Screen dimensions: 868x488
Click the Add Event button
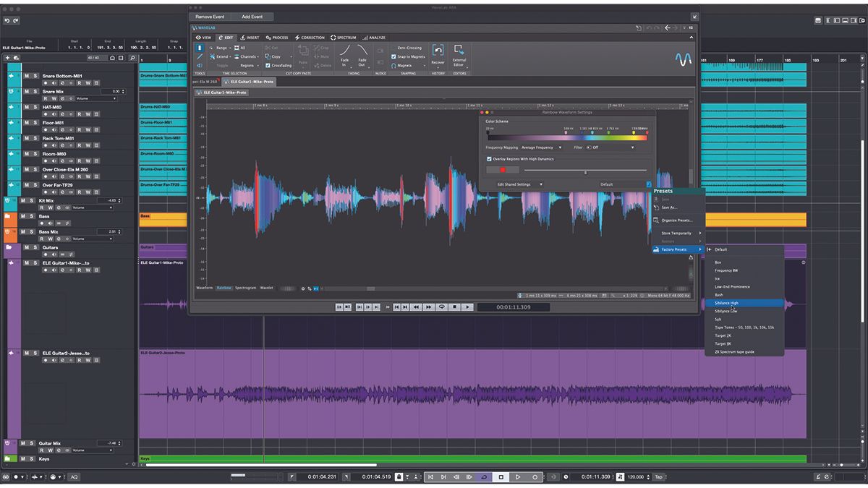(x=252, y=17)
